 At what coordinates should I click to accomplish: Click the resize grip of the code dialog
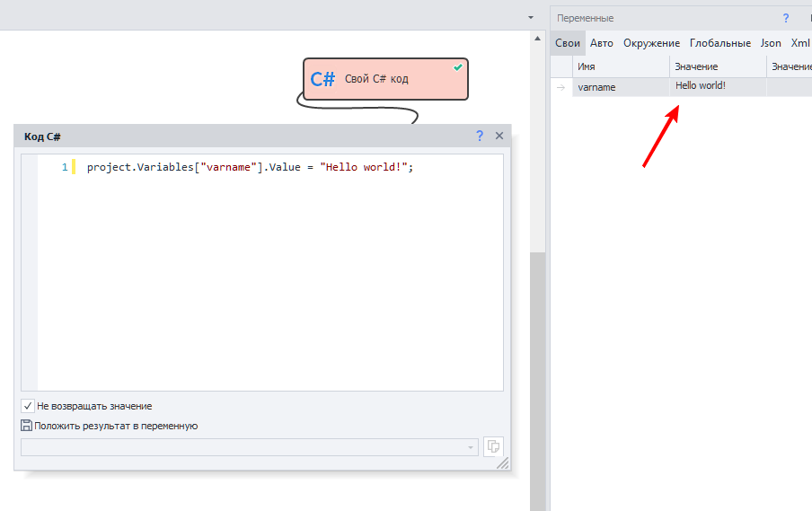click(502, 463)
